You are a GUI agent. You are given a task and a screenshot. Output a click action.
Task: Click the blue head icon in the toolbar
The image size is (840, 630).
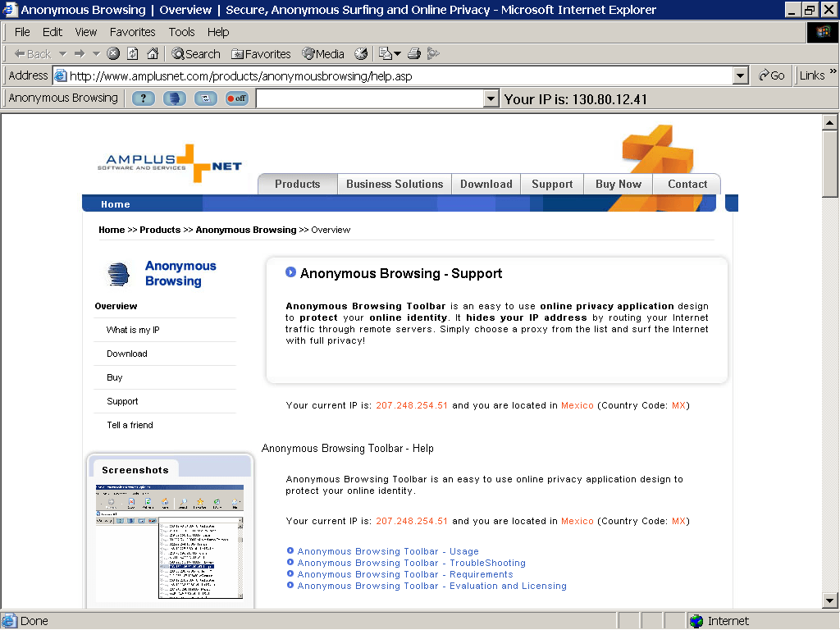click(x=175, y=98)
